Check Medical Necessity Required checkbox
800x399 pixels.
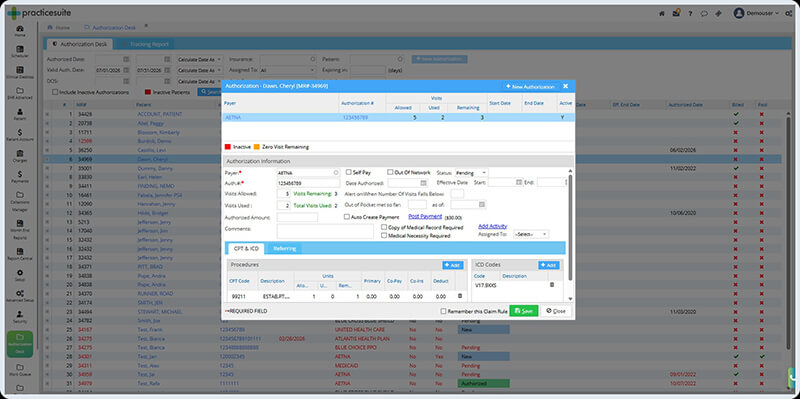[x=384, y=236]
